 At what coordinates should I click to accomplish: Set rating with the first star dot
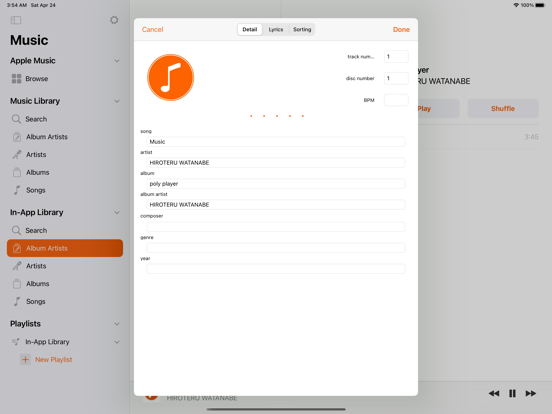tap(251, 116)
